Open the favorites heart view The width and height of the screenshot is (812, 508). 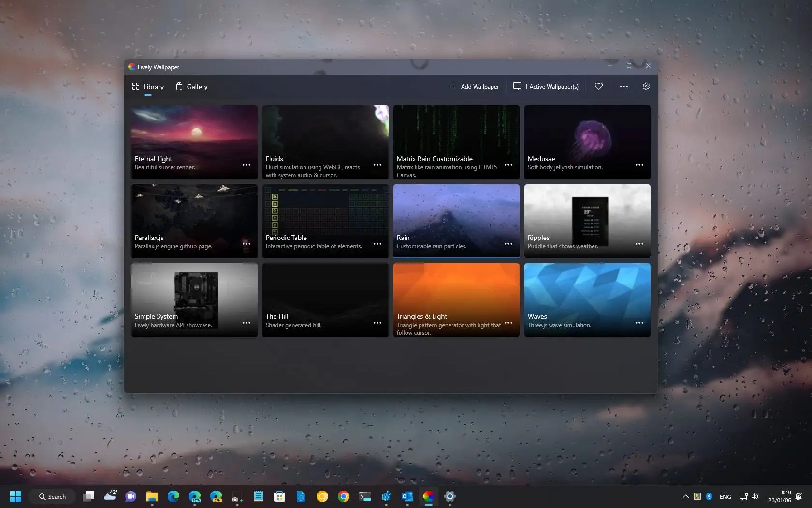(598, 86)
